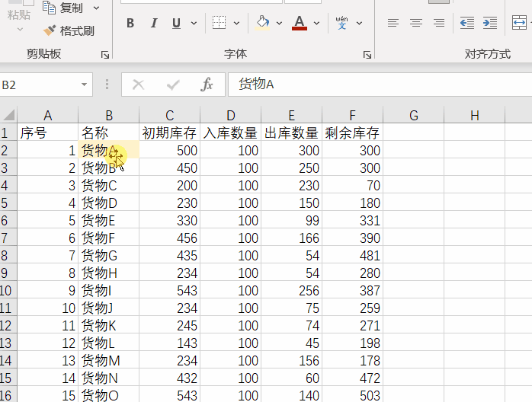
Task: Select cell 货物C
Action: [109, 185]
